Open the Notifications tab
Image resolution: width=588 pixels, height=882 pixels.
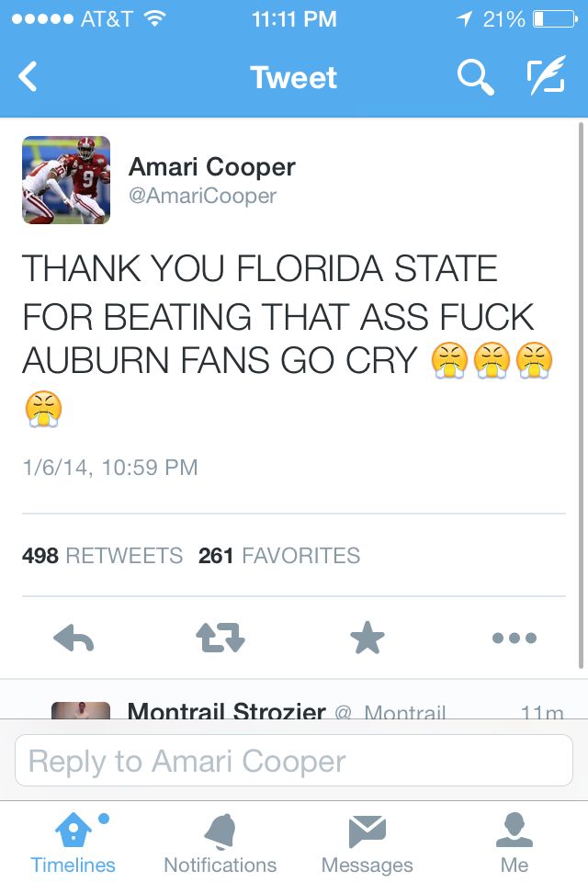pos(220,842)
